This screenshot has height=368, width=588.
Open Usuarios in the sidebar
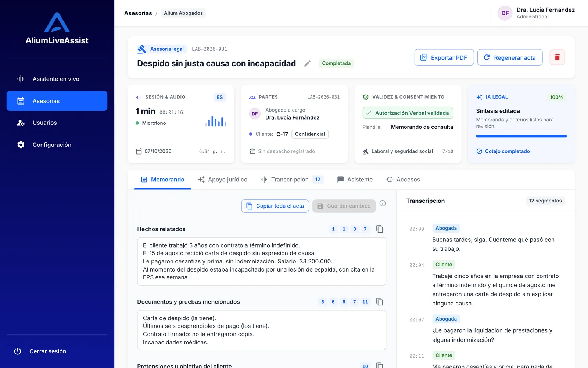(57, 123)
